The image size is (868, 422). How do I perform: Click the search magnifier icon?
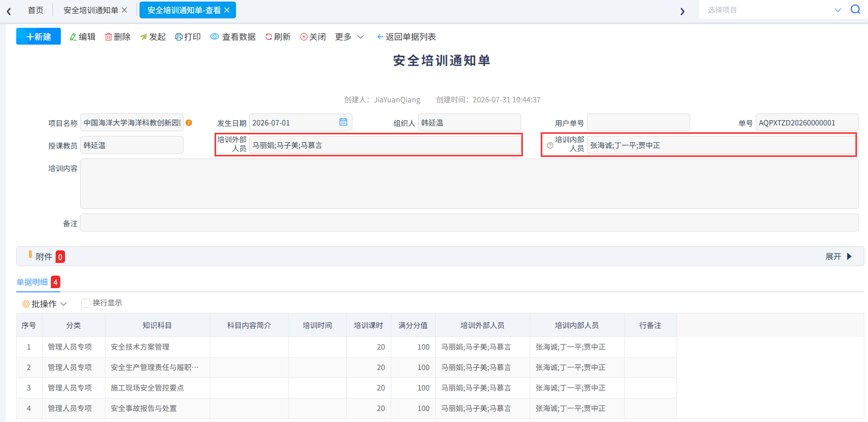coord(855,9)
